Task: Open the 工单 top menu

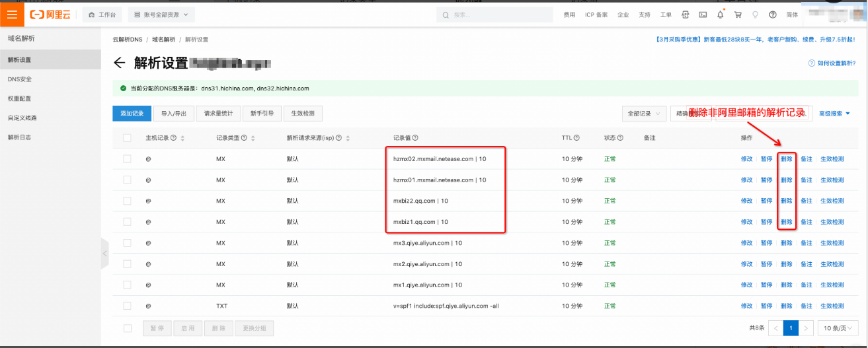Action: tap(666, 15)
